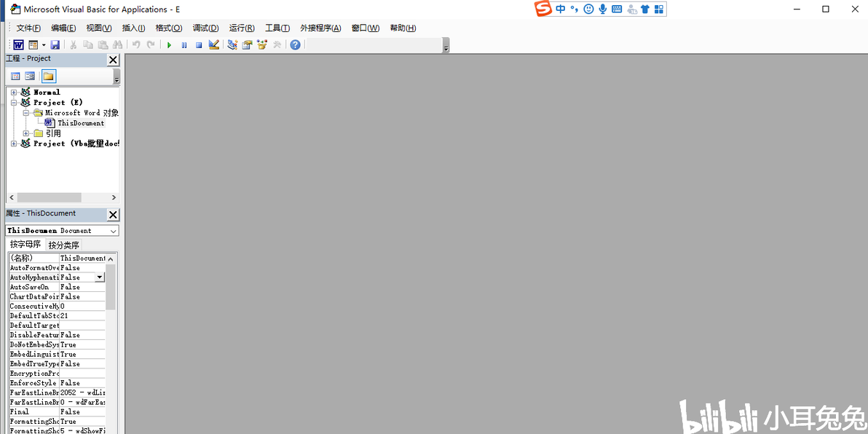The width and height of the screenshot is (868, 434).
Task: Click the Project tree left scroll arrow
Action: point(11,197)
